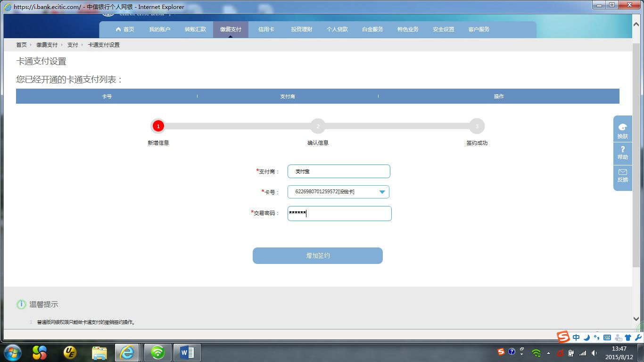Screen dimensions: 644x362
Task: Launch the colorful four-petal app in taskbar
Action: point(40,352)
